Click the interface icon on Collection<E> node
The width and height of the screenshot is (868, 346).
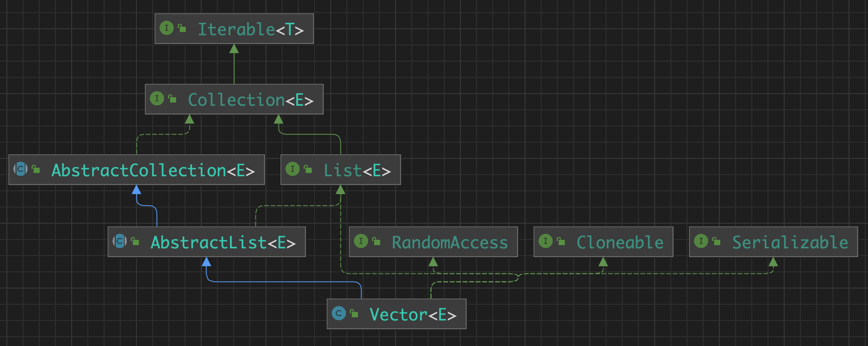pyautogui.click(x=157, y=98)
